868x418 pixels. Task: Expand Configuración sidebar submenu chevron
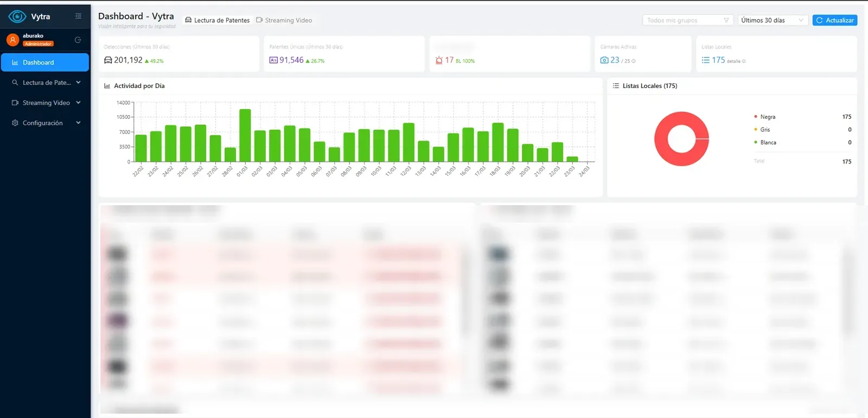[78, 123]
